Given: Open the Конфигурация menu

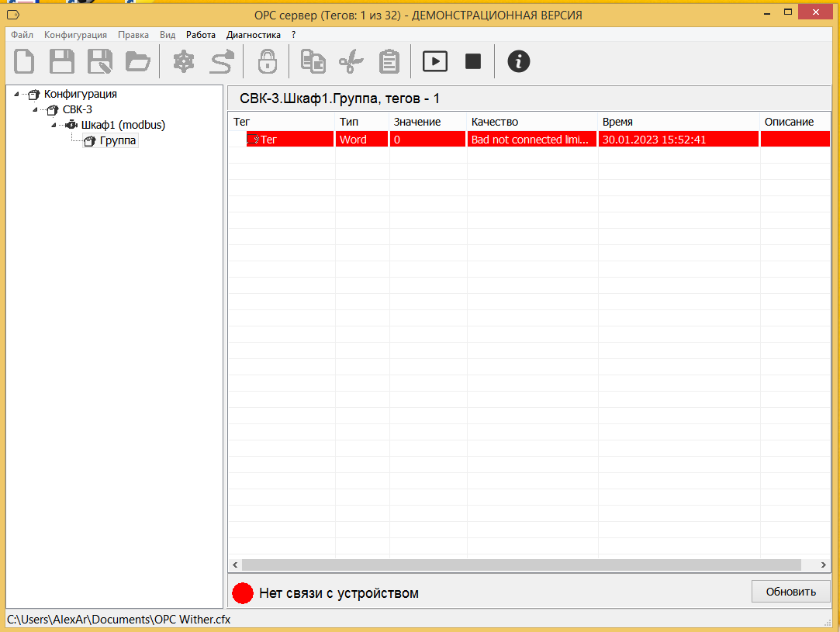Looking at the screenshot, I should point(75,35).
